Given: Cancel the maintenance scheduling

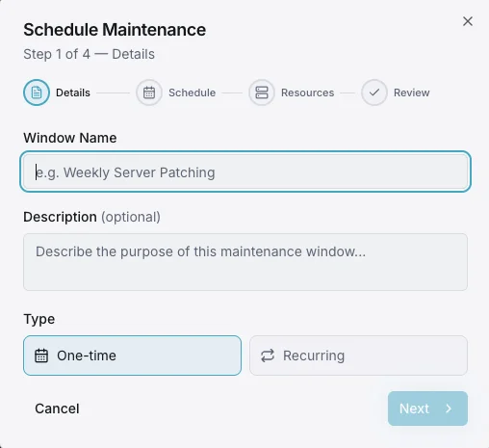Looking at the screenshot, I should pyautogui.click(x=57, y=408).
